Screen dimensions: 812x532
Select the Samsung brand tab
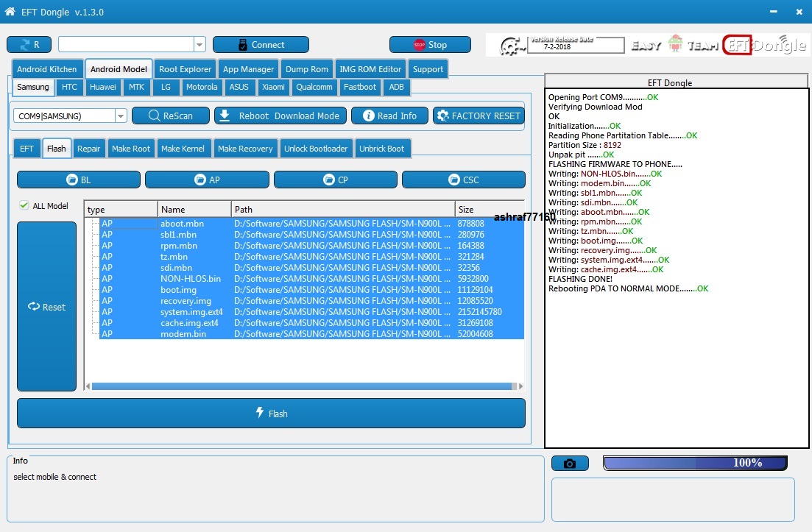[x=32, y=87]
